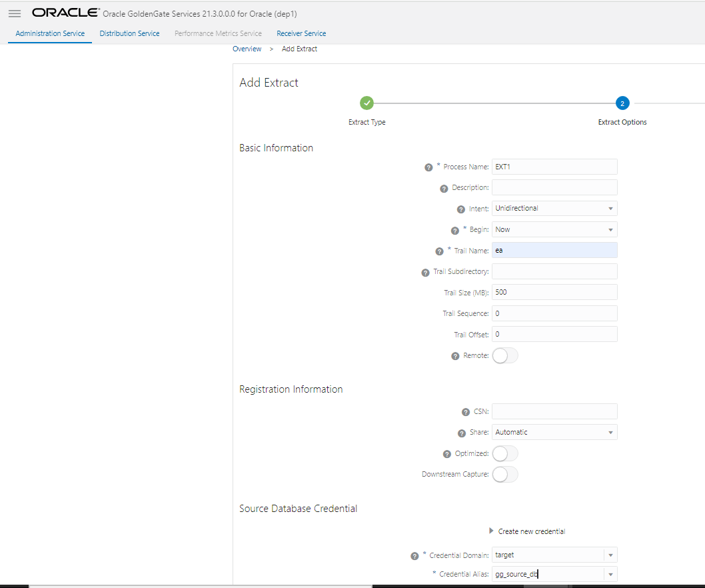This screenshot has width=705, height=588.
Task: Show help icon for CSN
Action: (x=466, y=412)
